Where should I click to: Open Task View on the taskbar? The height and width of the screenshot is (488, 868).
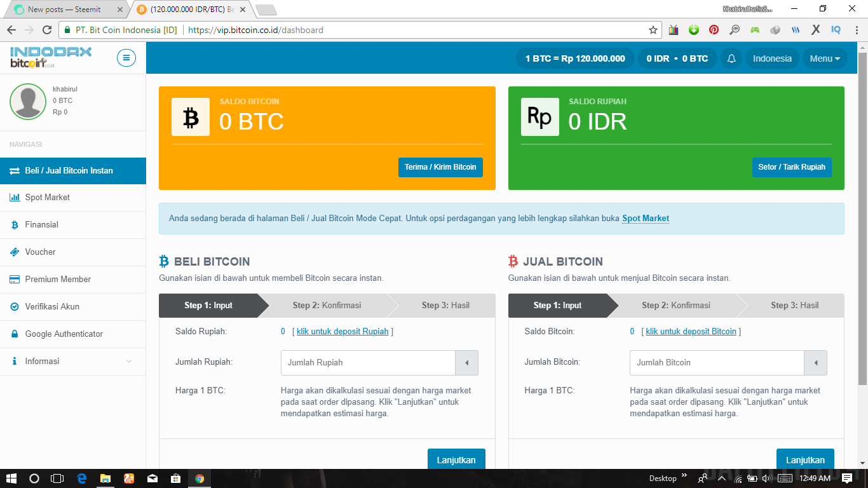tap(57, 478)
